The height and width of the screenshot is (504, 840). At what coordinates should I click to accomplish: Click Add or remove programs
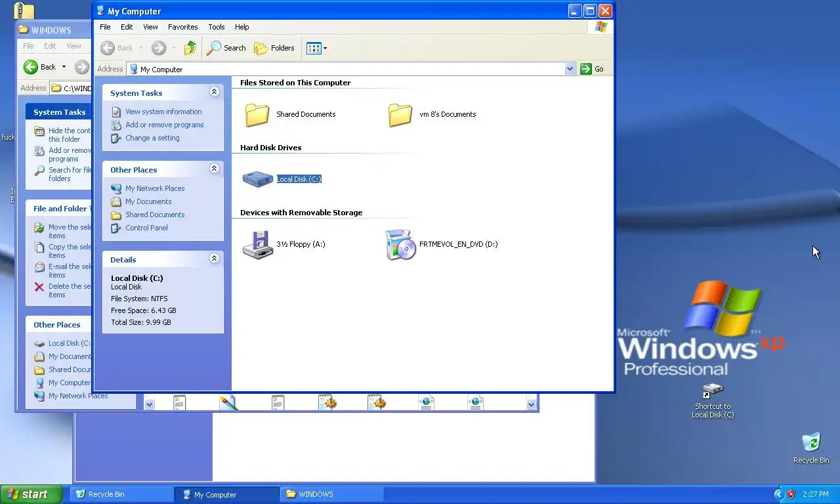tap(165, 125)
